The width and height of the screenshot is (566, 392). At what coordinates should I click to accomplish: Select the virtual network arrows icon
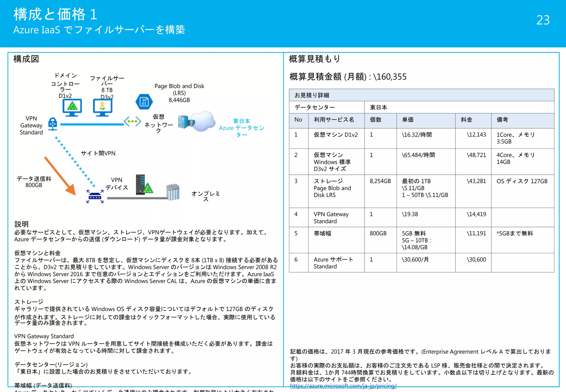[x=132, y=121]
